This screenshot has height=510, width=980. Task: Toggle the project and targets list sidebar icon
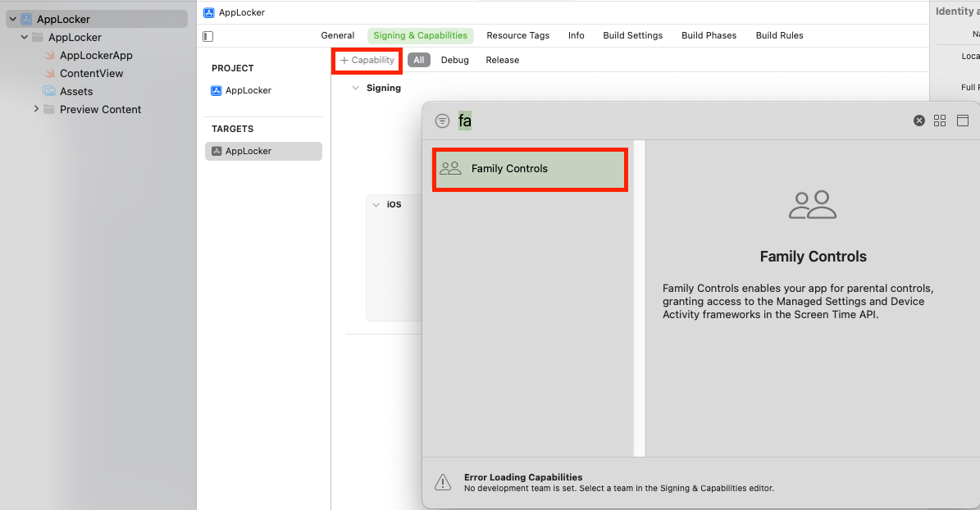[208, 36]
